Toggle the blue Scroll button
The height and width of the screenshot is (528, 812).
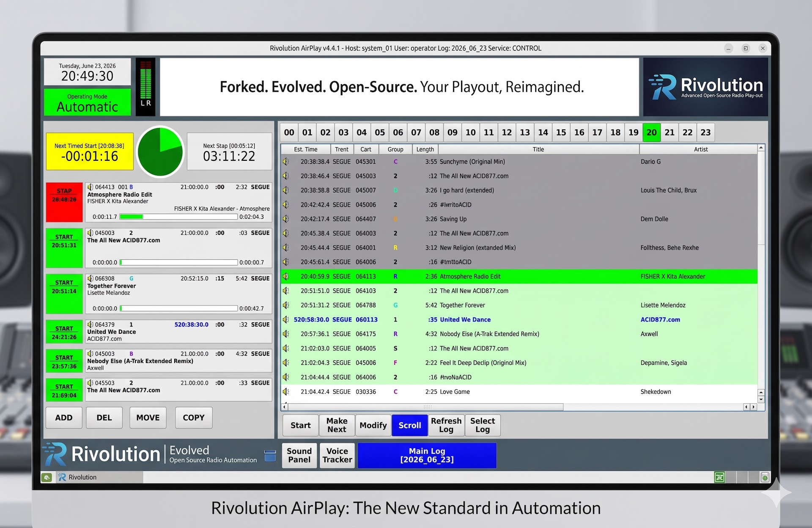(x=410, y=425)
